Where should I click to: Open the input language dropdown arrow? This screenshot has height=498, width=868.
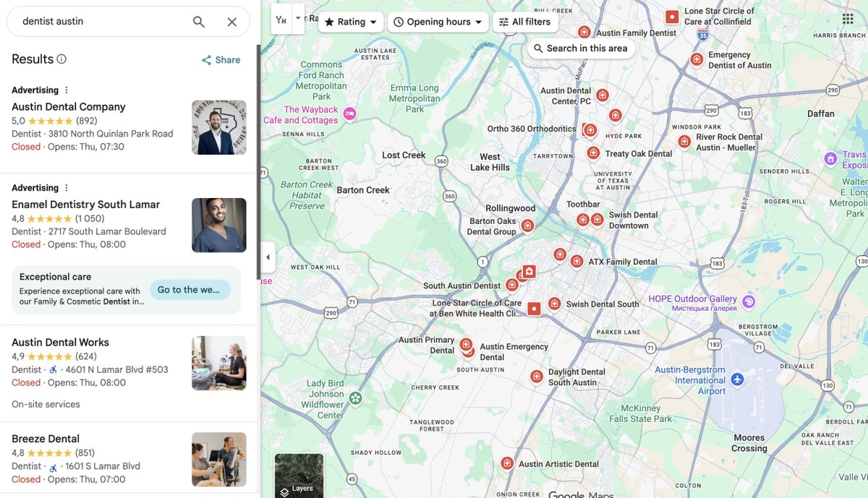click(x=298, y=18)
